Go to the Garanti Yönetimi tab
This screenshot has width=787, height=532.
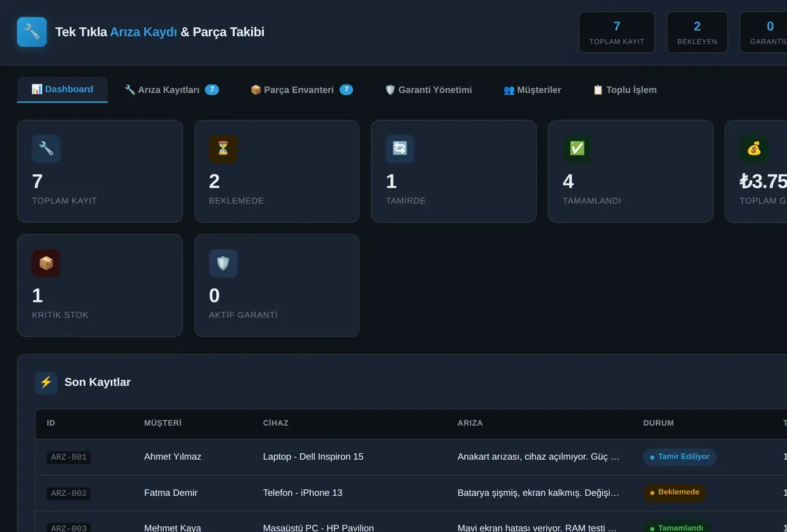click(428, 90)
